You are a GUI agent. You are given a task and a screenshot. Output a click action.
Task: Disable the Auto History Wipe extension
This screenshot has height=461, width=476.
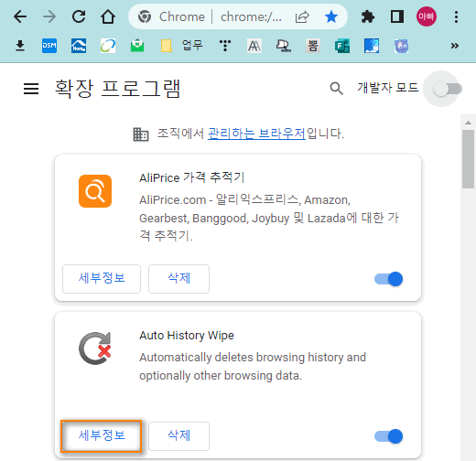point(389,436)
